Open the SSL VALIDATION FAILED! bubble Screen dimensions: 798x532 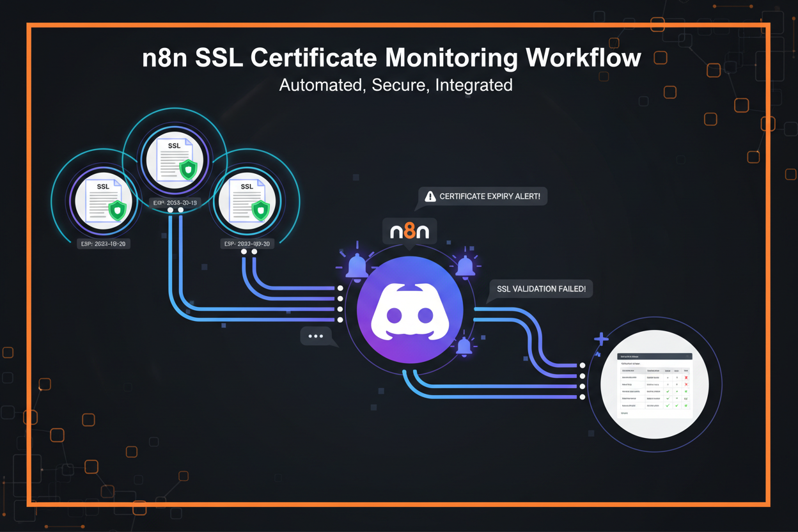tap(541, 290)
